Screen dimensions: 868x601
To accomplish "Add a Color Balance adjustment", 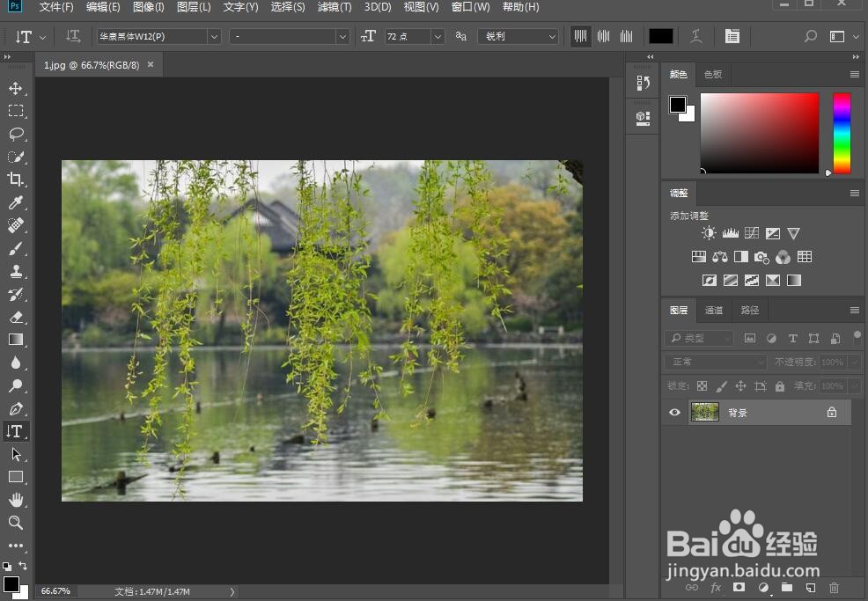I will (x=719, y=257).
